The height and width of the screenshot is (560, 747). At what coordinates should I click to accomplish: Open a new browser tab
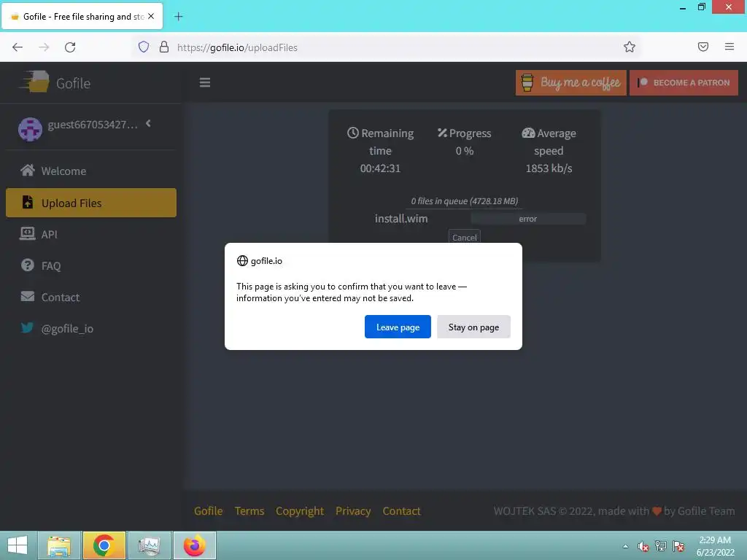click(x=178, y=17)
